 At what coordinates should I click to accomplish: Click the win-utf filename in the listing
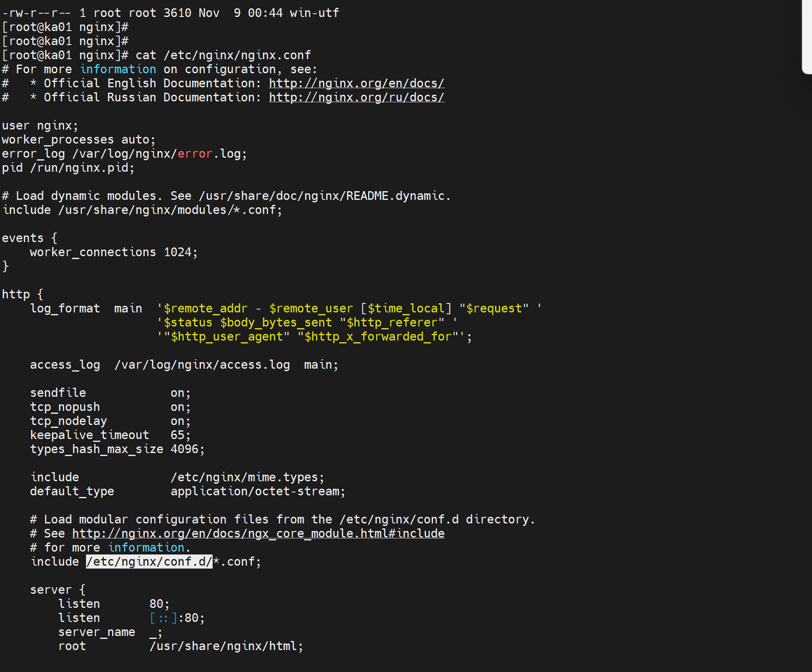pyautogui.click(x=314, y=13)
